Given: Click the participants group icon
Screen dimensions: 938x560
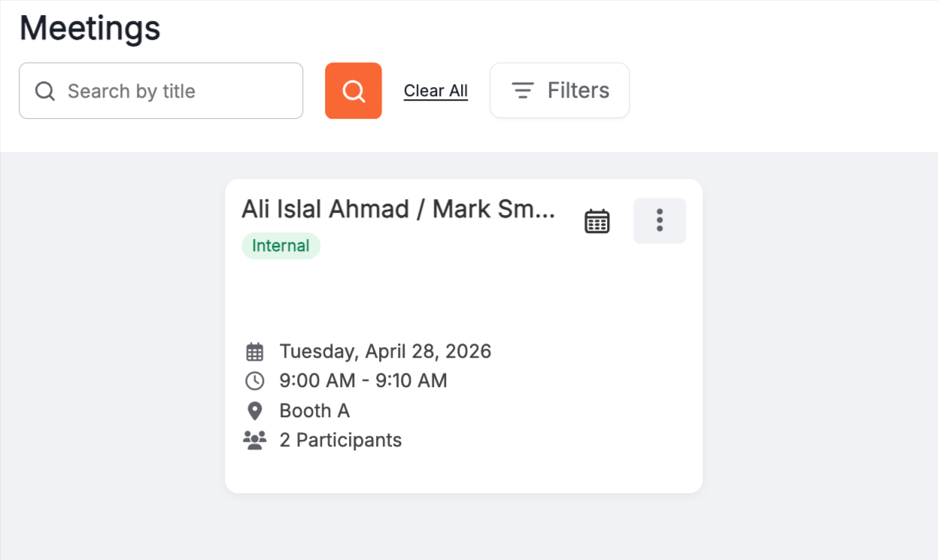Looking at the screenshot, I should pyautogui.click(x=255, y=440).
